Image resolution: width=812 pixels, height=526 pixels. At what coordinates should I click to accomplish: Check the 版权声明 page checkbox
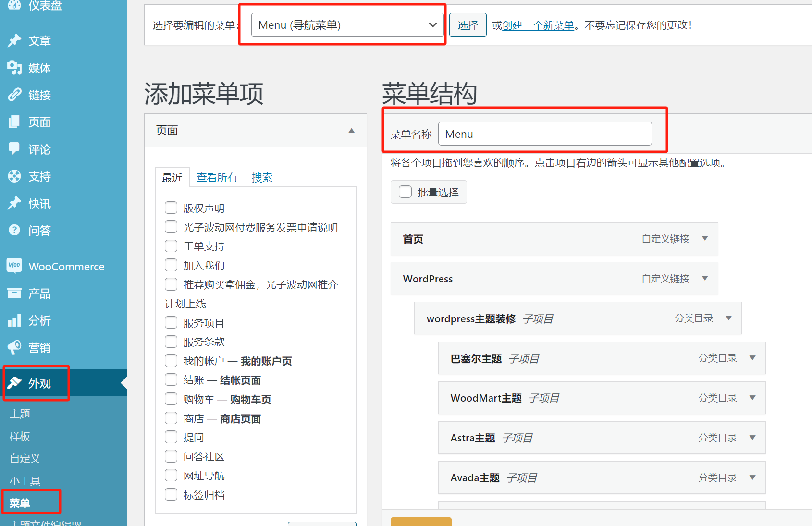(171, 208)
